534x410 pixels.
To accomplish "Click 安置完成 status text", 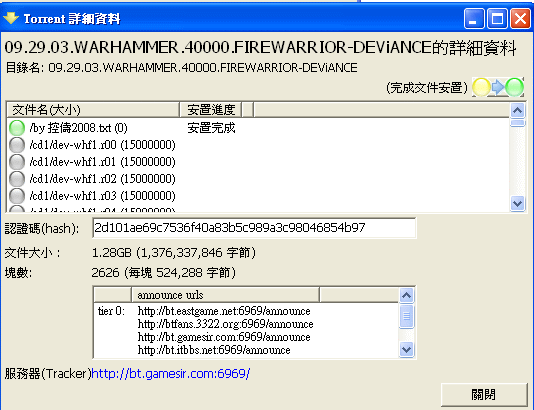I will 211,128.
